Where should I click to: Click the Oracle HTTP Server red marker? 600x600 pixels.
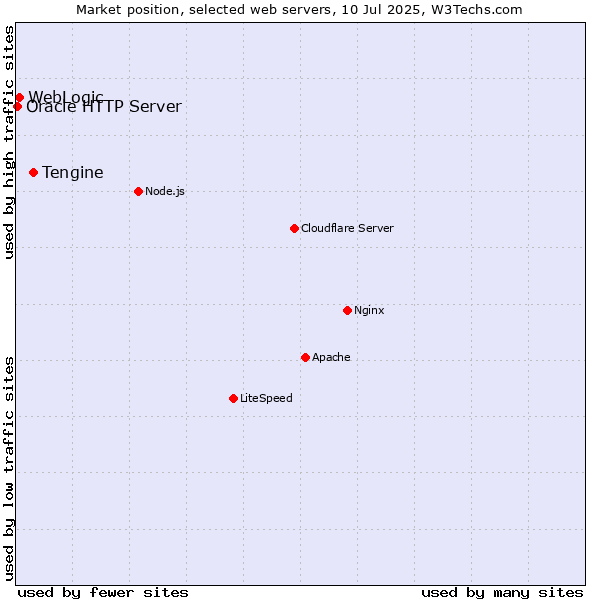pos(17,106)
